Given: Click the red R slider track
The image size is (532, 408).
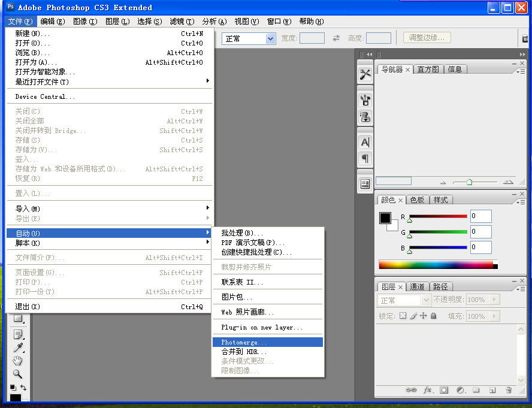Looking at the screenshot, I should pyautogui.click(x=438, y=216).
